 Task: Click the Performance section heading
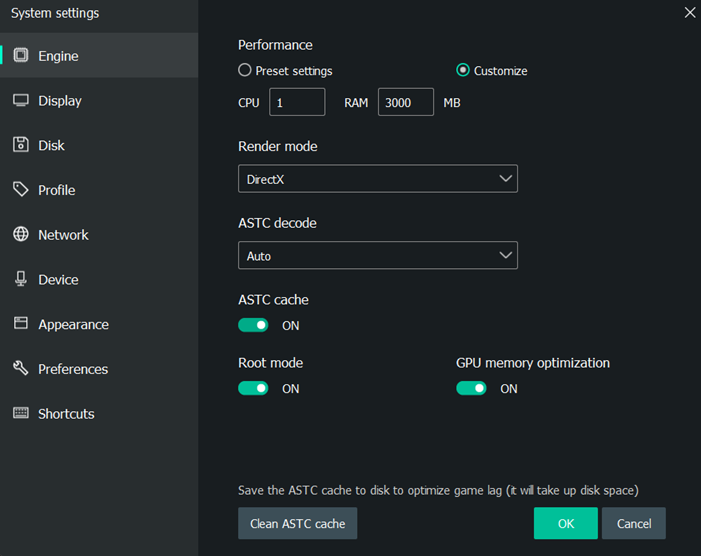click(275, 45)
